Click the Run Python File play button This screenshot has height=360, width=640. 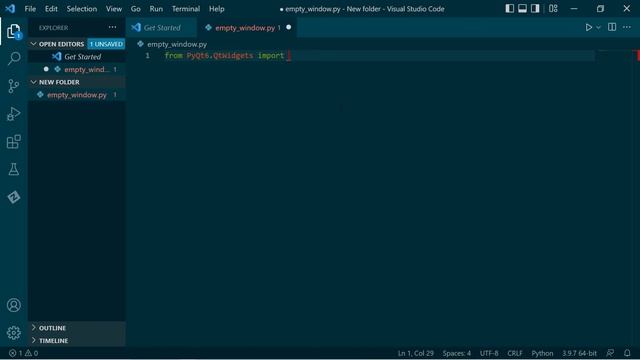(x=589, y=27)
